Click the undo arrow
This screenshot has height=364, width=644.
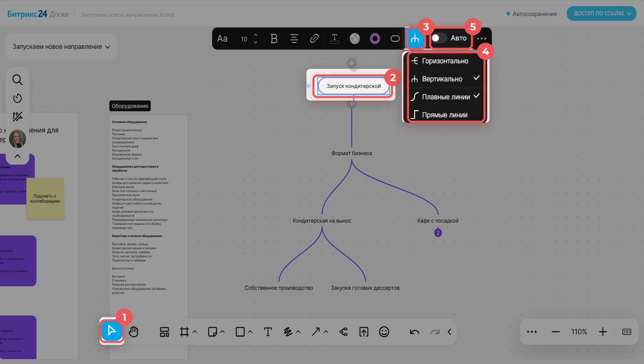click(x=415, y=332)
